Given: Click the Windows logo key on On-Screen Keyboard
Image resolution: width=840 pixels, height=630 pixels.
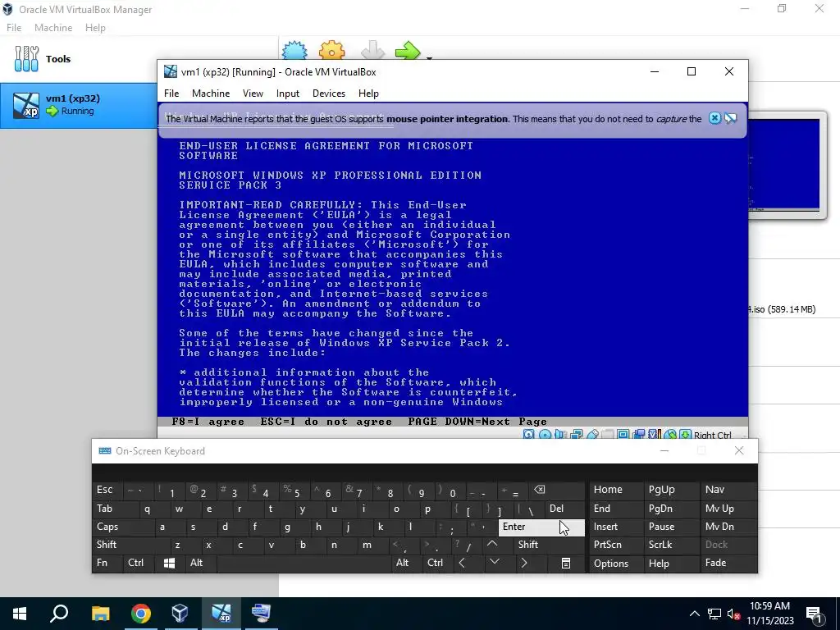Looking at the screenshot, I should [x=169, y=563].
